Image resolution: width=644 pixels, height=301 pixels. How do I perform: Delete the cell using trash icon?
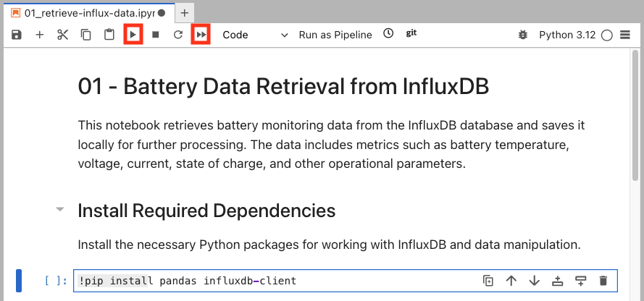click(x=603, y=281)
